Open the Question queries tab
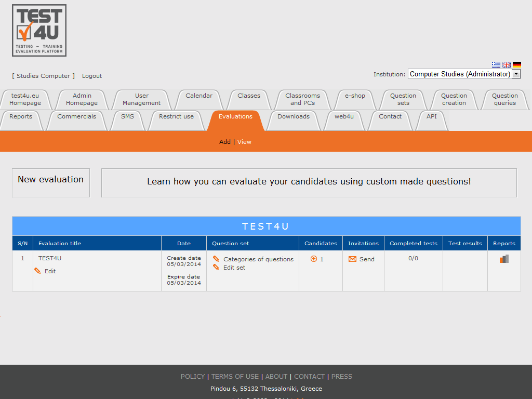 click(x=505, y=99)
